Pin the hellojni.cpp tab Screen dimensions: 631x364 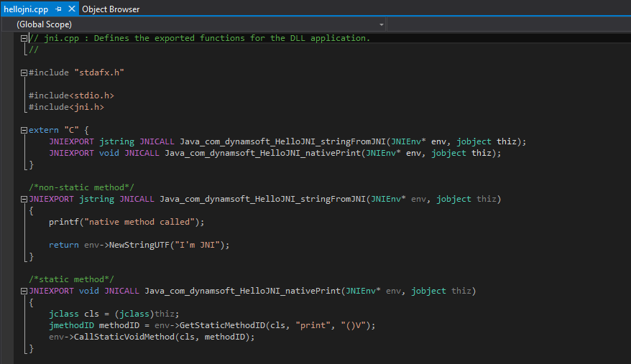pyautogui.click(x=59, y=9)
